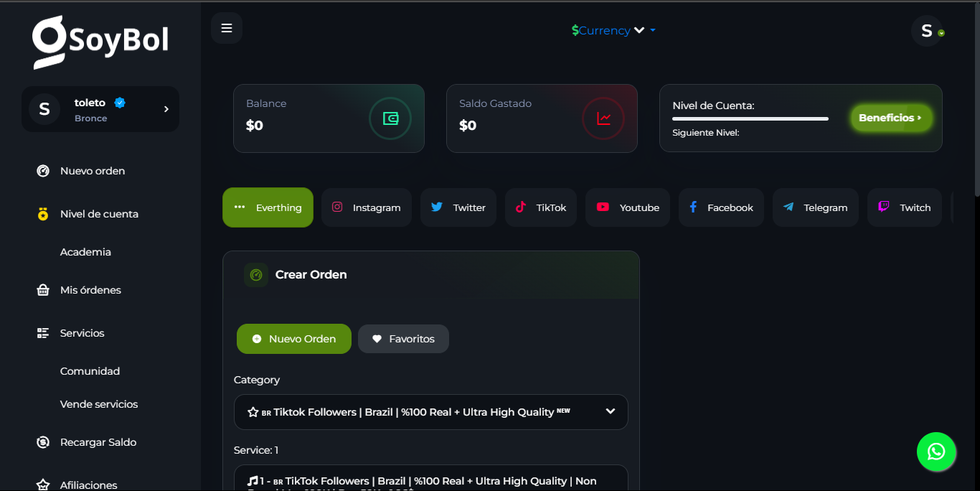980x491 pixels.
Task: Select the Everthing filter tab
Action: click(268, 207)
